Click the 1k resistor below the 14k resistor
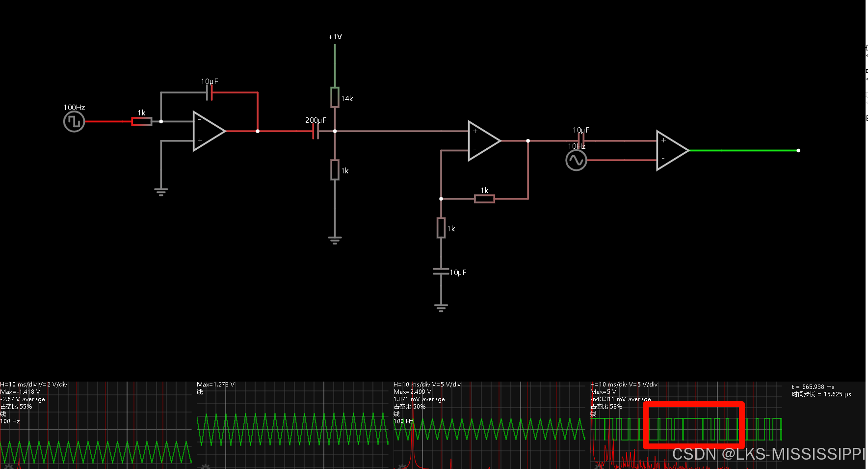This screenshot has width=868, height=469. [x=335, y=170]
